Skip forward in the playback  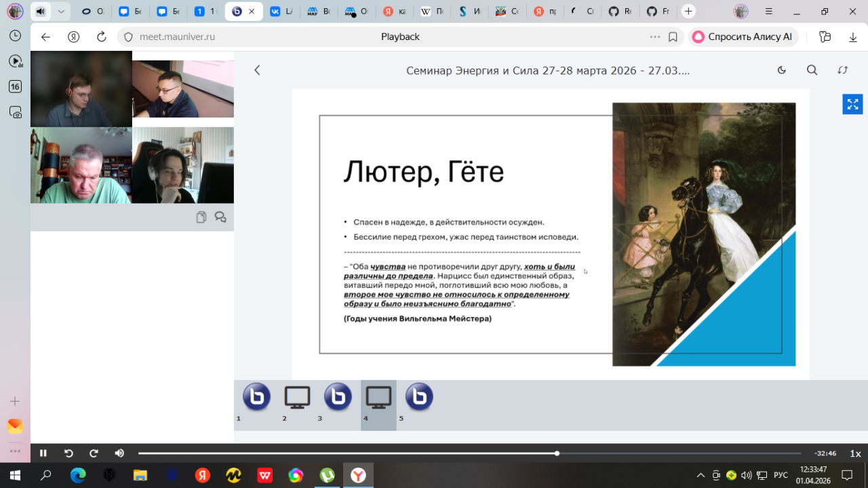coord(94,453)
